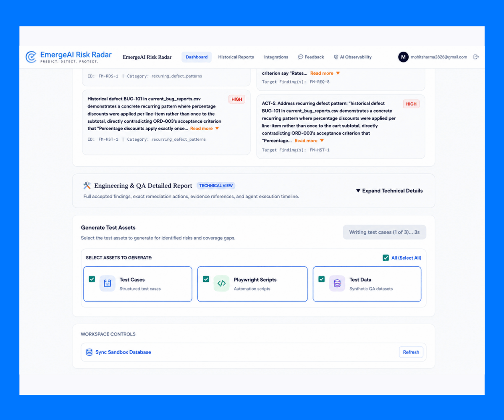Click the email mohitsharma2826@gmail.com
Viewport: 504px width, 420px height.
(x=439, y=57)
